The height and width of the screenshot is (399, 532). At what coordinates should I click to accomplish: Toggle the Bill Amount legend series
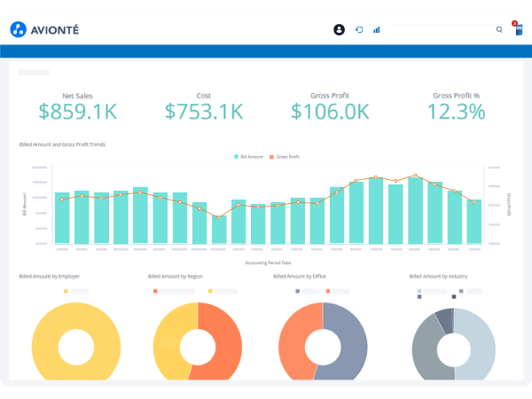pyautogui.click(x=248, y=156)
